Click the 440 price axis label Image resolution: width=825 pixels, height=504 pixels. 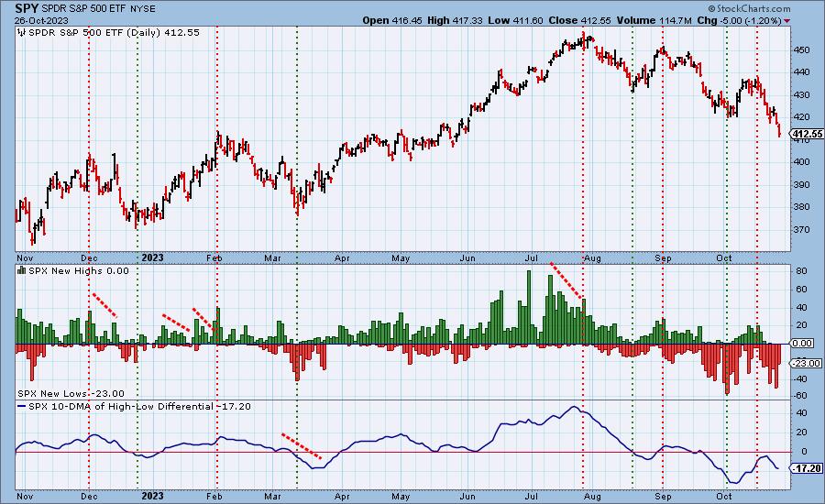click(x=802, y=72)
